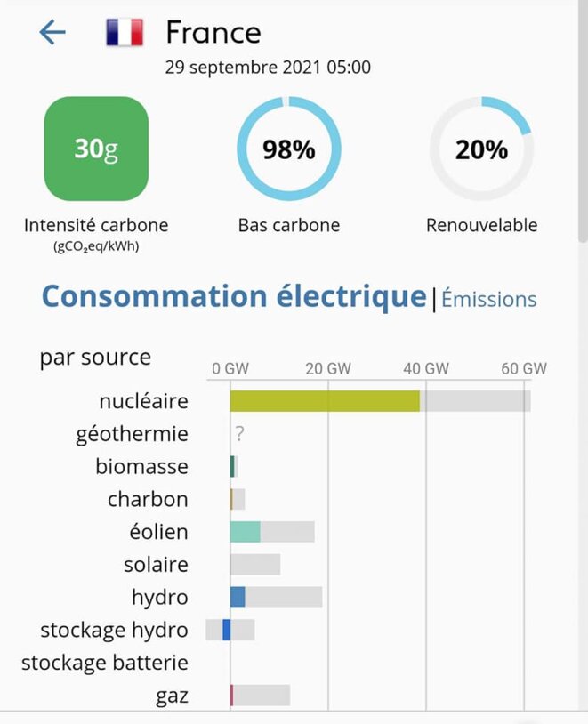Click the red gaz bar

(x=232, y=696)
